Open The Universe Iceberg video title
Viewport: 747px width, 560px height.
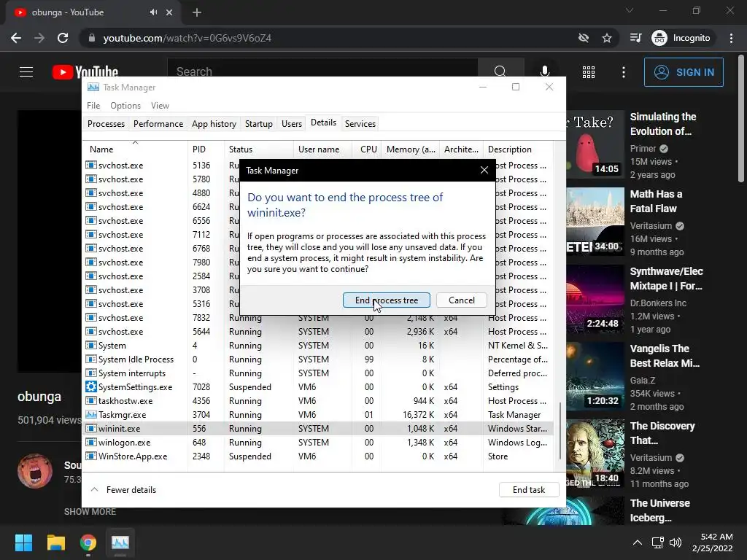pos(659,510)
